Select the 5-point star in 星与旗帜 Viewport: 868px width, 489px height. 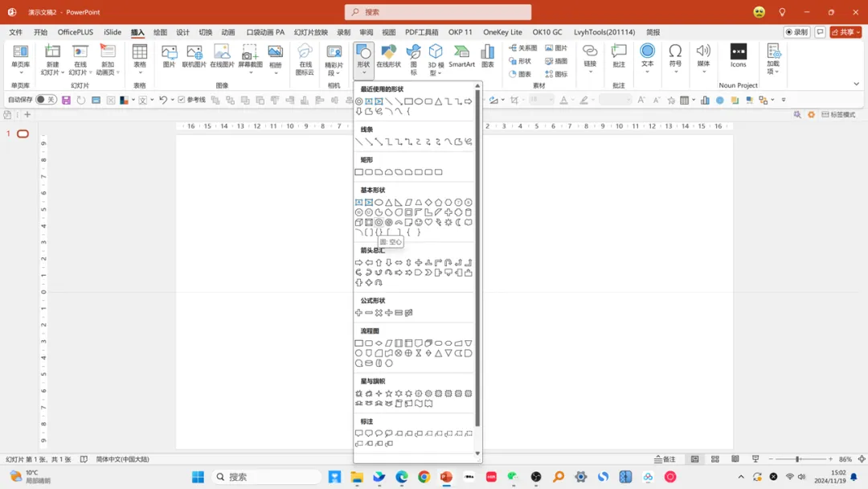[x=389, y=393]
